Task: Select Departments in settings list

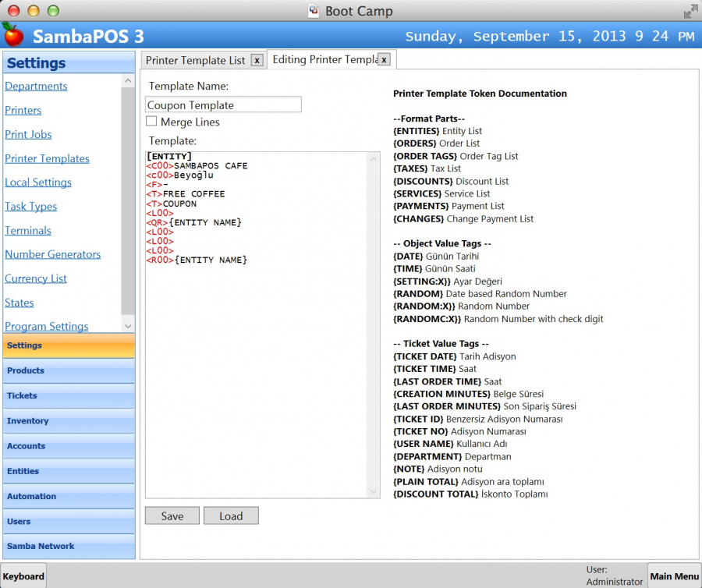Action: [x=36, y=86]
